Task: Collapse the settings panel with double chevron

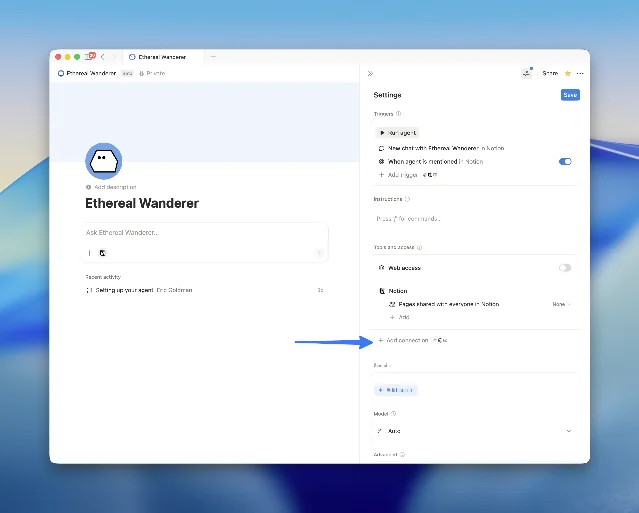Action: click(x=370, y=73)
